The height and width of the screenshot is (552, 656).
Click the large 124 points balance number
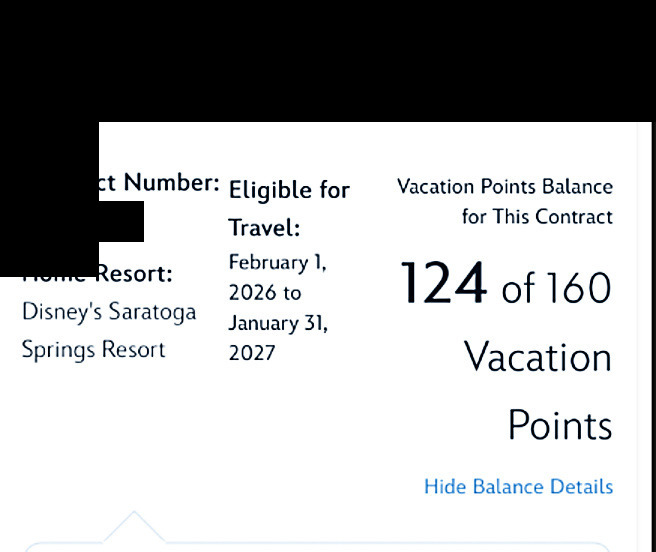443,283
